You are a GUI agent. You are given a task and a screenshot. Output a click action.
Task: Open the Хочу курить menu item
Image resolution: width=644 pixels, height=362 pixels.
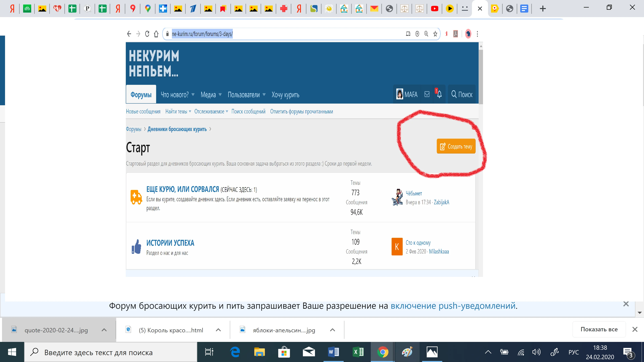pos(285,95)
